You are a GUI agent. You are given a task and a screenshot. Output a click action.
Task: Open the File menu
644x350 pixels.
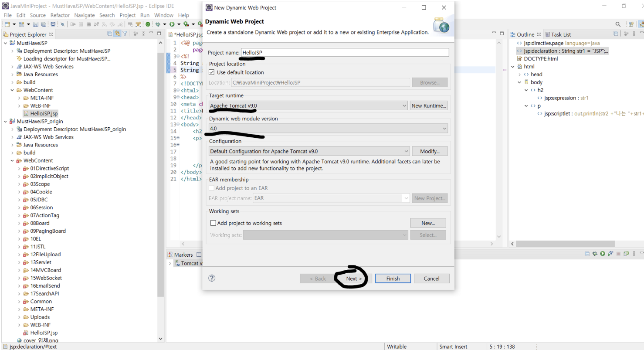8,15
